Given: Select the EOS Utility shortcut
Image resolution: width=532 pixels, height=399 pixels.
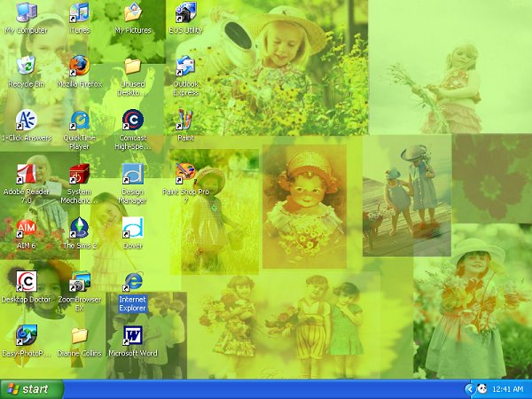Looking at the screenshot, I should point(185,13).
